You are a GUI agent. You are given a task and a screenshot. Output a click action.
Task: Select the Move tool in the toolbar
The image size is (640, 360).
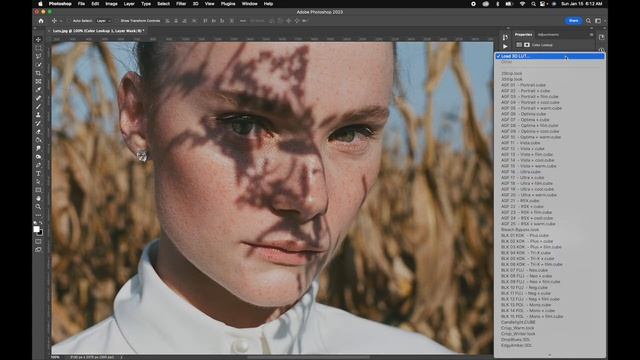tap(38, 40)
